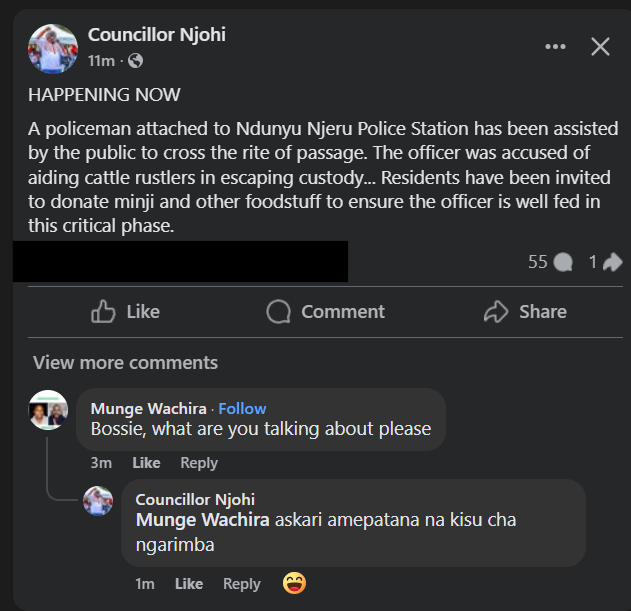Click the Comment speech bubble icon
This screenshot has width=631, height=611.
tap(278, 312)
